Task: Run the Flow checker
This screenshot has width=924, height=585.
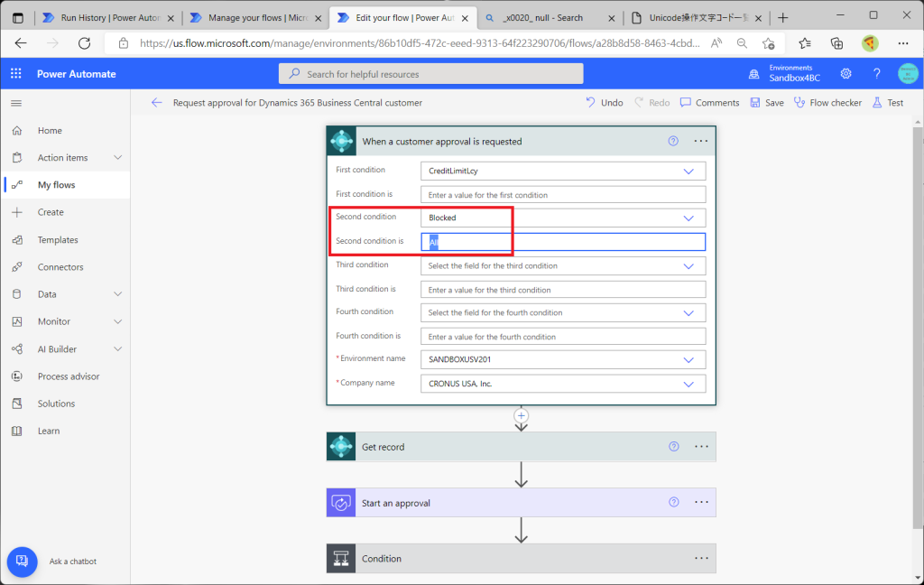Action: (x=827, y=103)
